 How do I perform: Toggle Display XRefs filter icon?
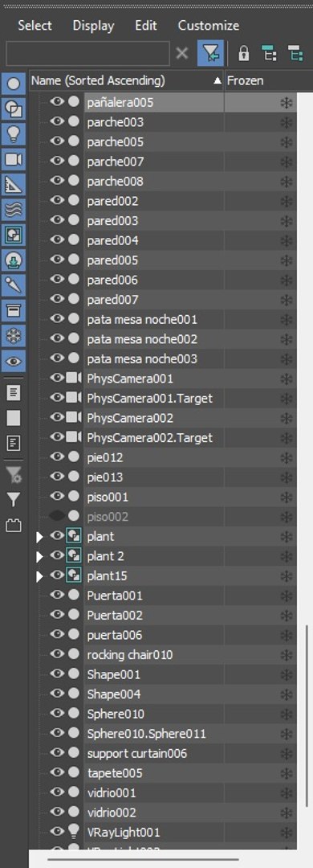tap(14, 260)
